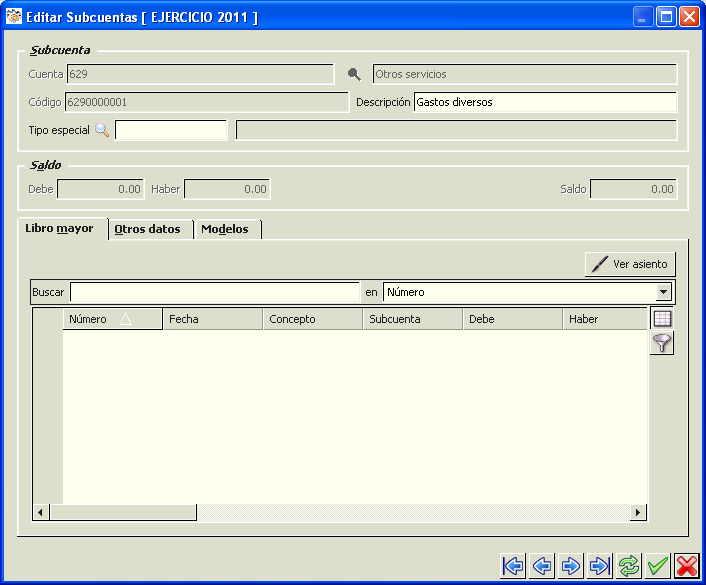Sort by the Subcuenta column header
Screen dimensions: 706x585
[x=412, y=319]
